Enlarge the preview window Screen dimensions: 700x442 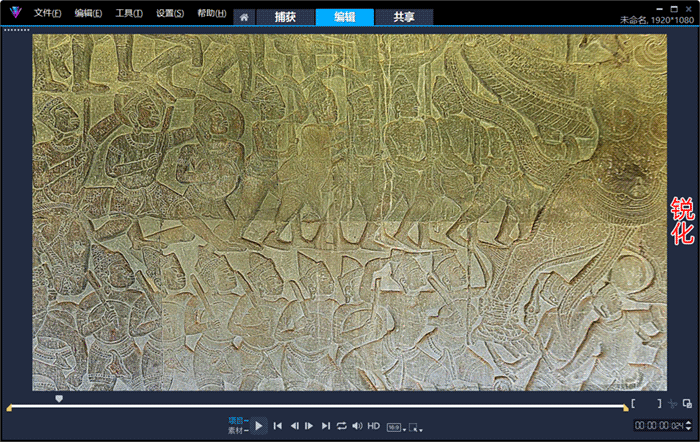tap(687, 404)
